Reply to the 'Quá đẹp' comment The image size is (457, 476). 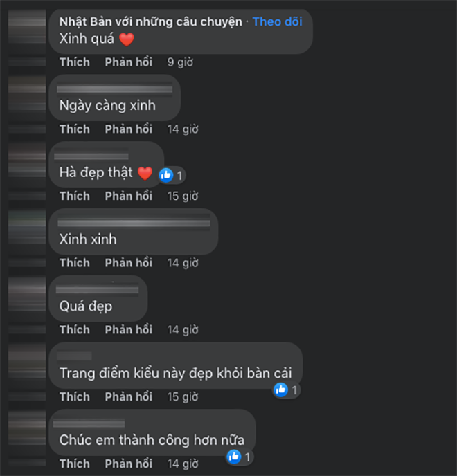tap(129, 330)
